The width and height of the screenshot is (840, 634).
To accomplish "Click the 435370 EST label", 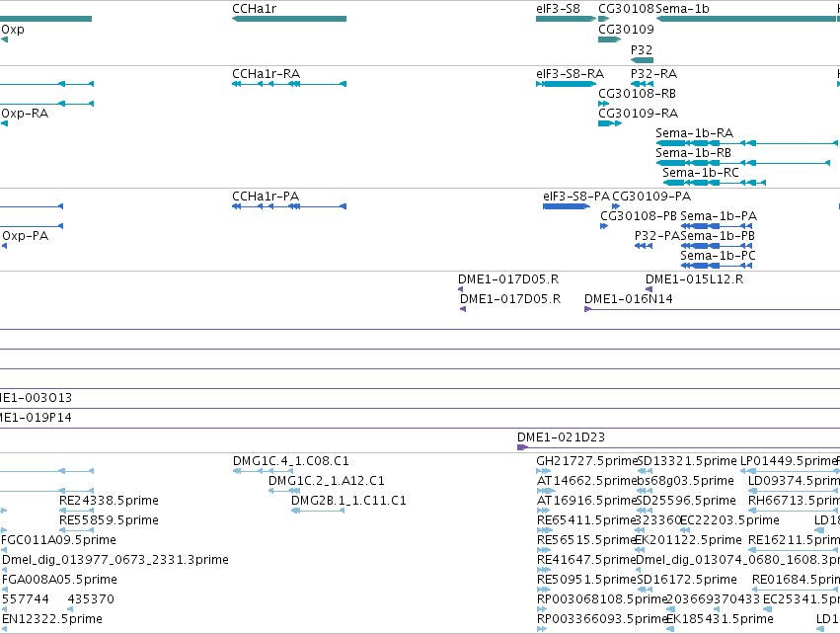I will pyautogui.click(x=91, y=599).
